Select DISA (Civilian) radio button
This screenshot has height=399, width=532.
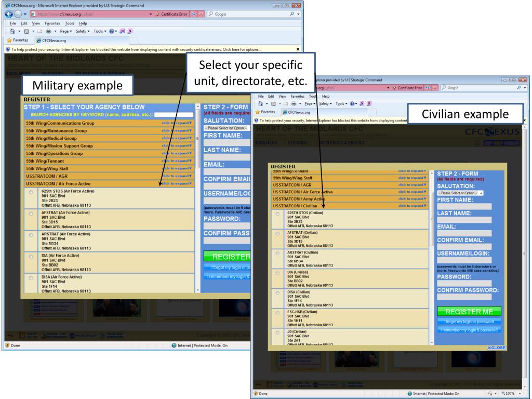(x=277, y=293)
